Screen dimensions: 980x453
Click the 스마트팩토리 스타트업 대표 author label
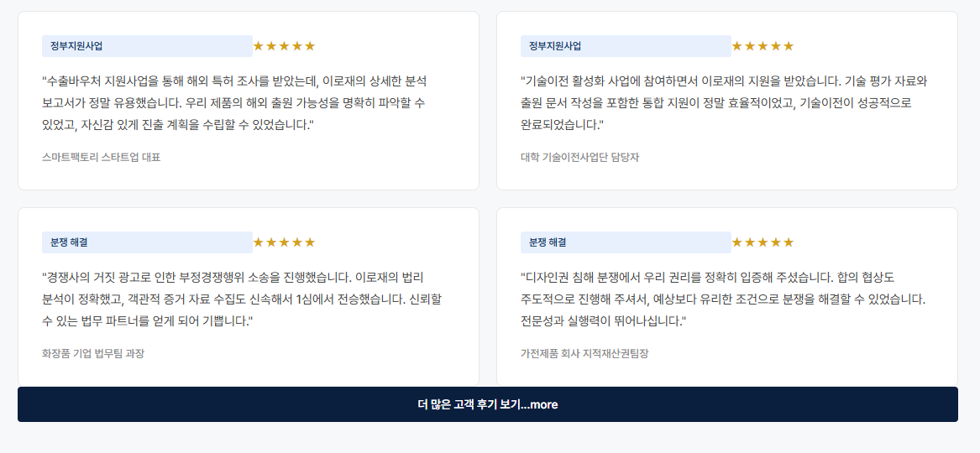(x=101, y=157)
